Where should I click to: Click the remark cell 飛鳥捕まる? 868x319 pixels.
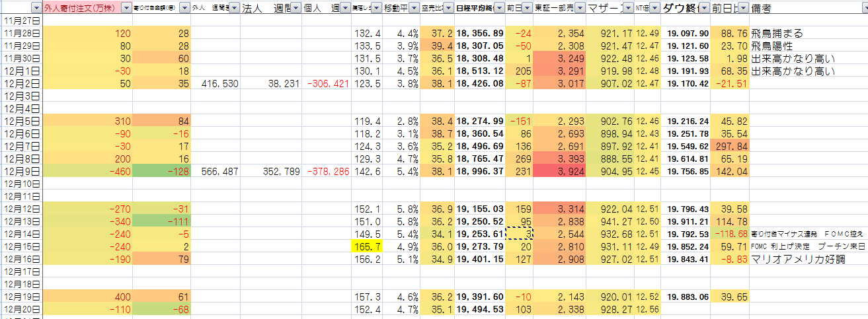click(x=779, y=33)
